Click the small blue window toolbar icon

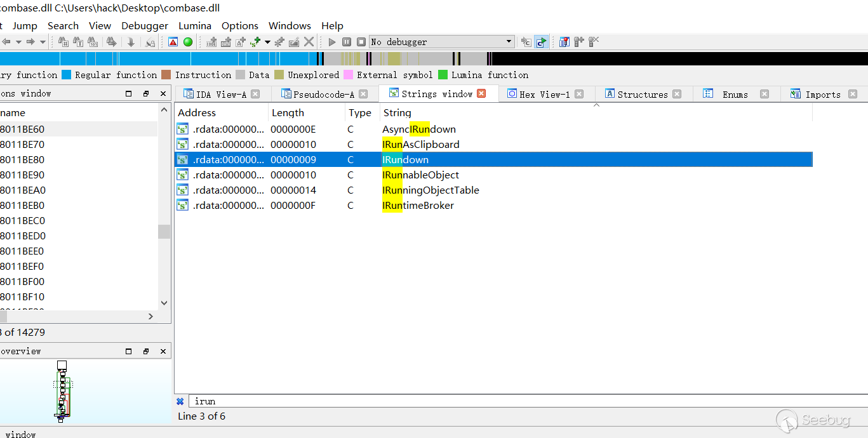(x=564, y=42)
